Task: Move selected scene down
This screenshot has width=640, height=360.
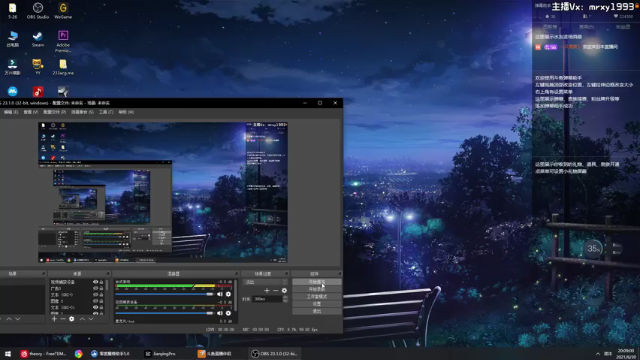Action: pos(18,319)
